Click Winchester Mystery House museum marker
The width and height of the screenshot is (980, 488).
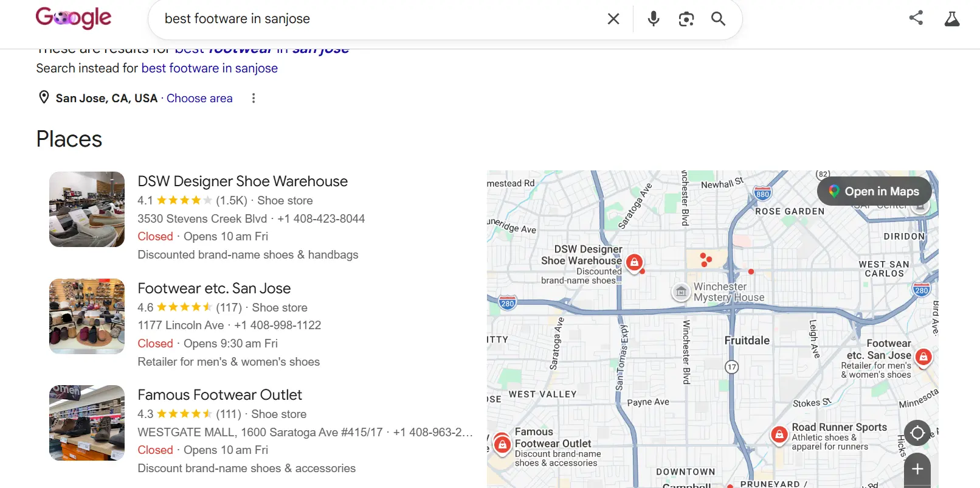click(682, 292)
